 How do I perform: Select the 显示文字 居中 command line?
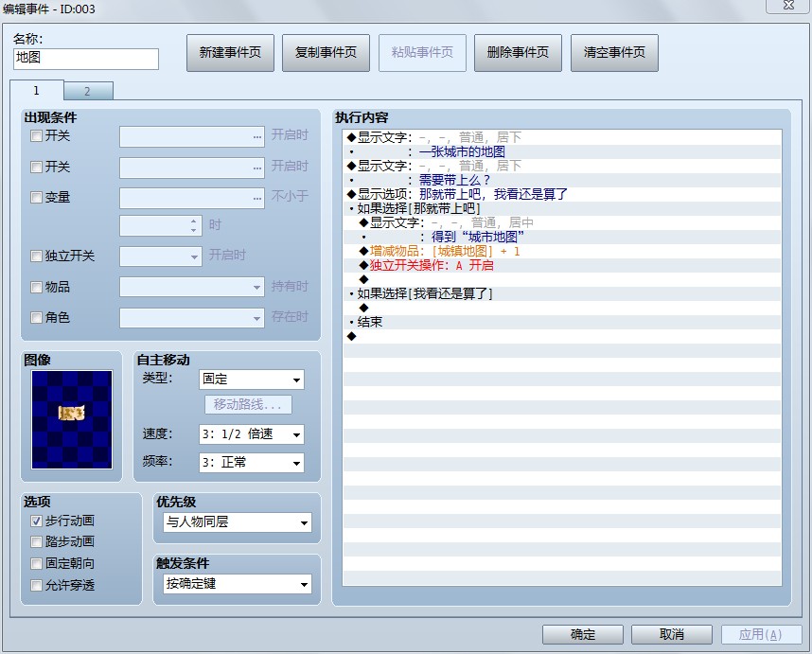[x=562, y=222]
